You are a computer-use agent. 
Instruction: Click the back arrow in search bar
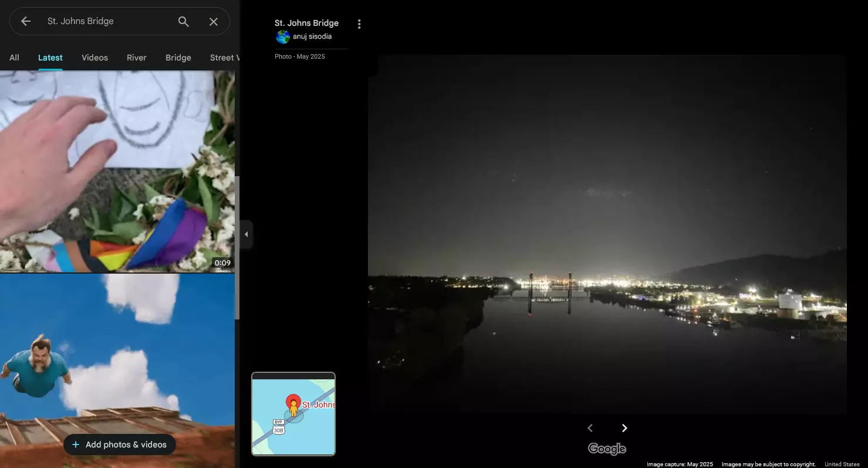point(26,21)
